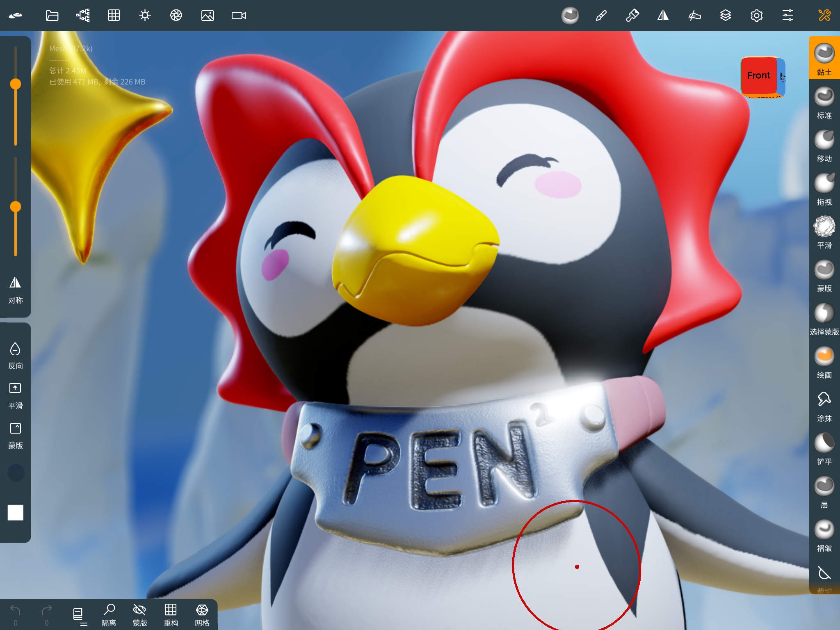Image resolution: width=840 pixels, height=630 pixels.
Task: Open the camera options icon
Action: click(238, 16)
